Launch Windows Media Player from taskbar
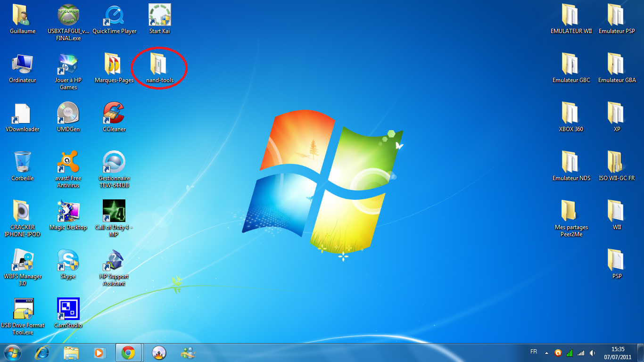The width and height of the screenshot is (644, 362). coord(99,353)
